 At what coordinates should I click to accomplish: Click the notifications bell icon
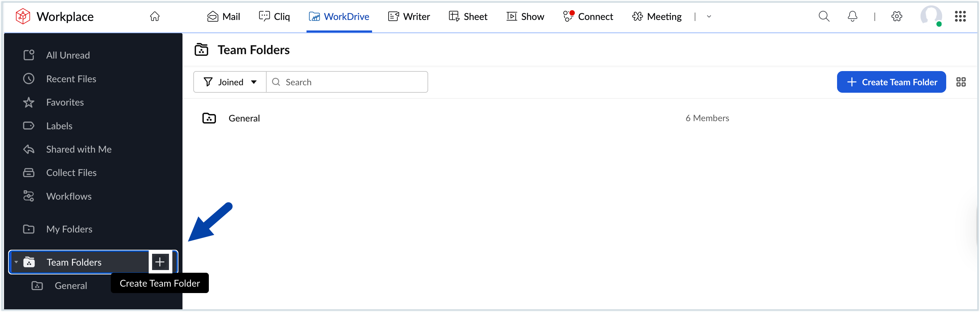(852, 16)
